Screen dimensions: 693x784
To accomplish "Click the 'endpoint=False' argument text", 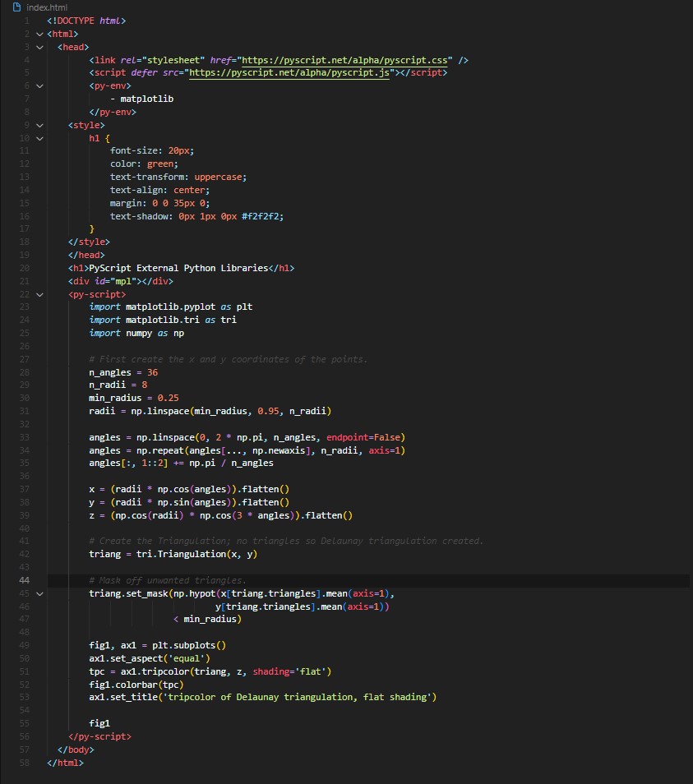I will [x=363, y=437].
